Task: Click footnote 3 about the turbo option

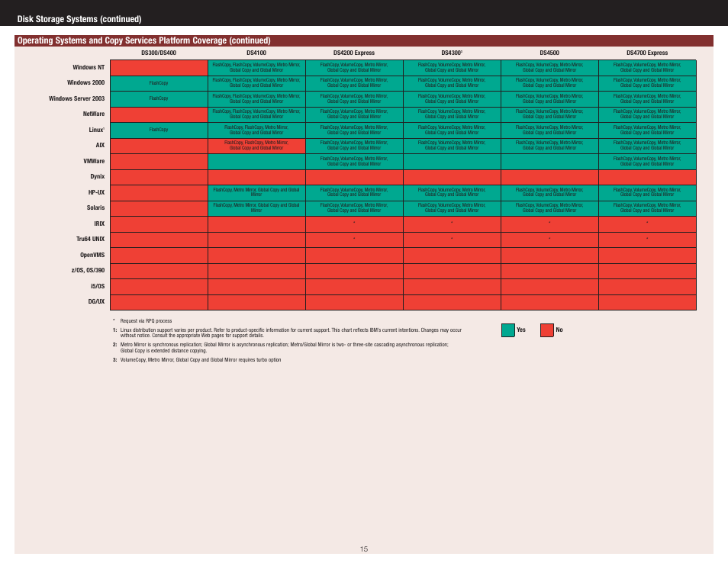Action: pyautogui.click(x=197, y=360)
